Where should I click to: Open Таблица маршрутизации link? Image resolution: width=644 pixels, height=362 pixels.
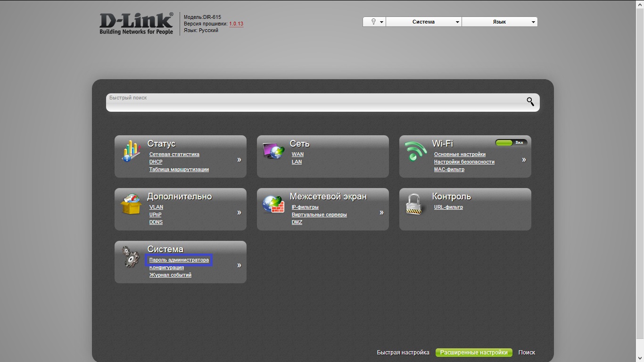pos(179,170)
